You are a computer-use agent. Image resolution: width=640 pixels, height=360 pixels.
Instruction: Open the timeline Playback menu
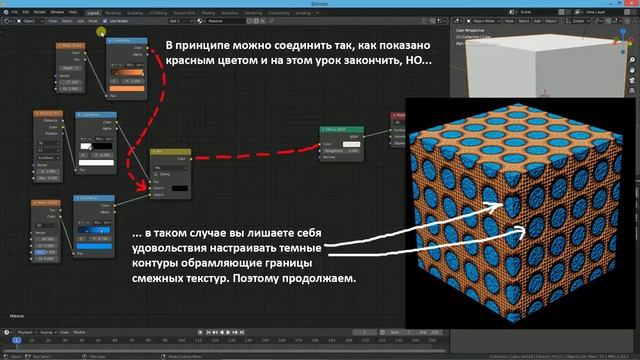point(27,332)
